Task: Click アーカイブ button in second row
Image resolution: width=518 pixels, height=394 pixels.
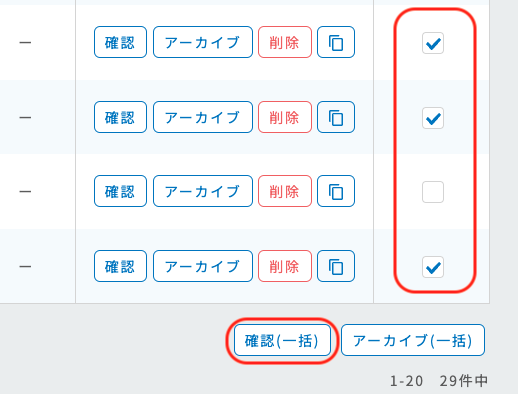Action: pos(203,117)
